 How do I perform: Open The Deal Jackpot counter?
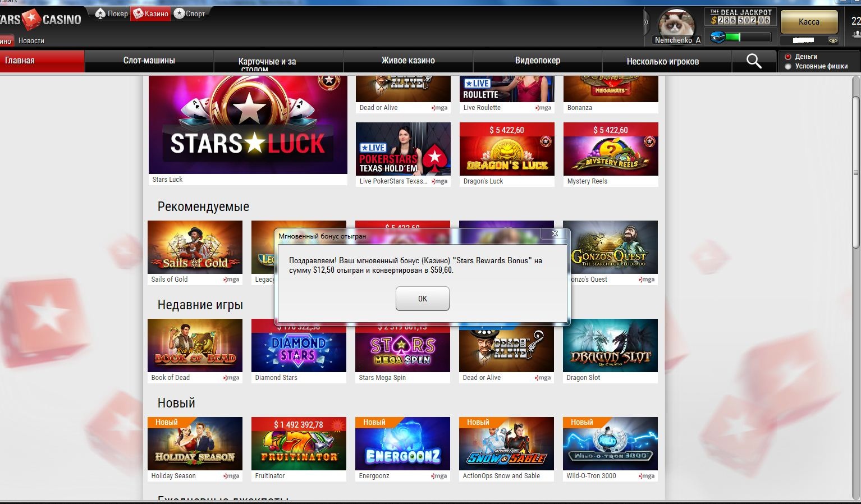point(741,17)
